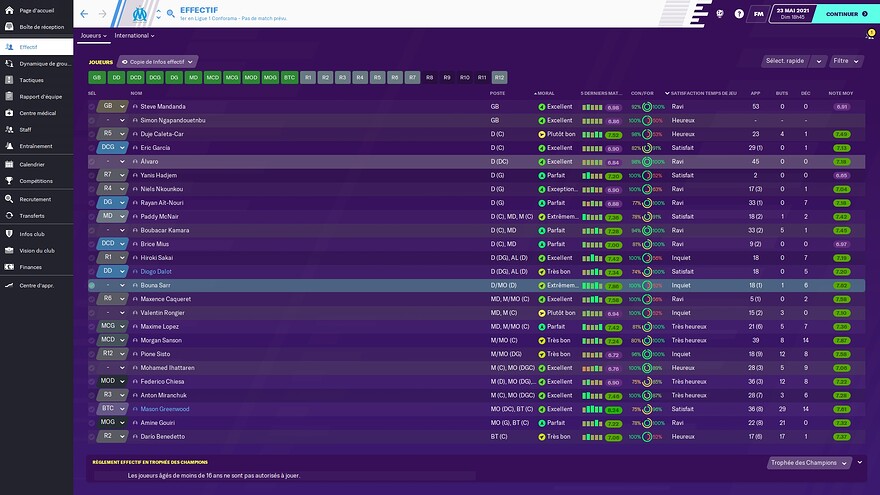Open the International tab menu
Viewport: 880px width, 495px height.
tap(133, 35)
